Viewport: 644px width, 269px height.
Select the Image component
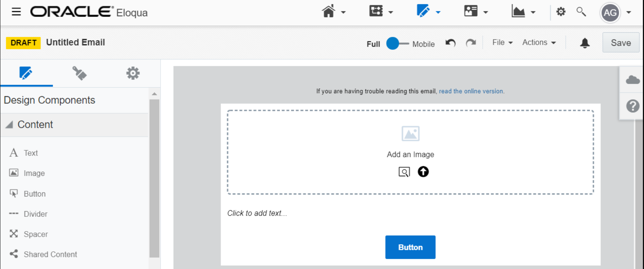pos(27,173)
